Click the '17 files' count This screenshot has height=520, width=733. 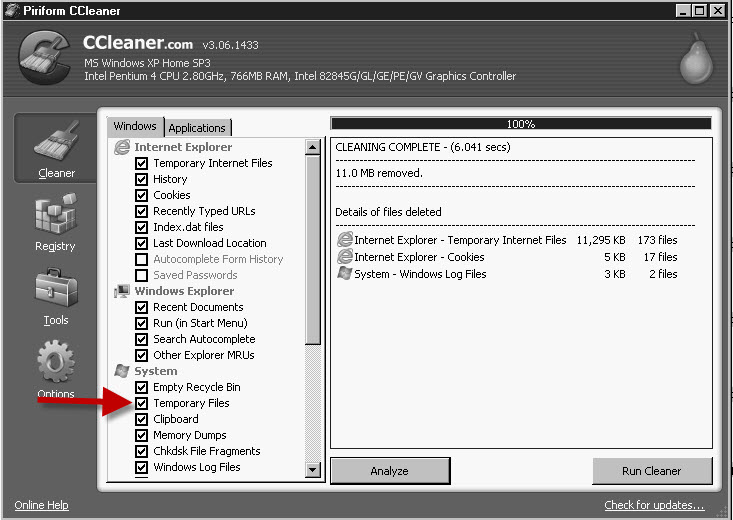pyautogui.click(x=660, y=257)
